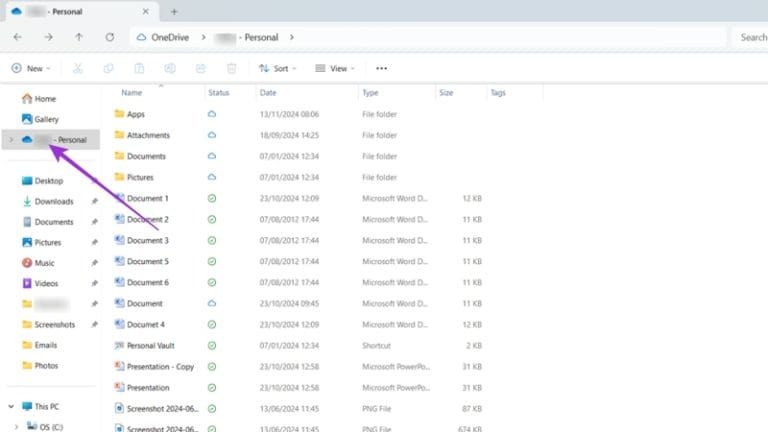This screenshot has width=768, height=432.
Task: Click the Screenshot 2024-06 dated 13/06/2024 11:45, 87 KB
Action: [x=162, y=409]
